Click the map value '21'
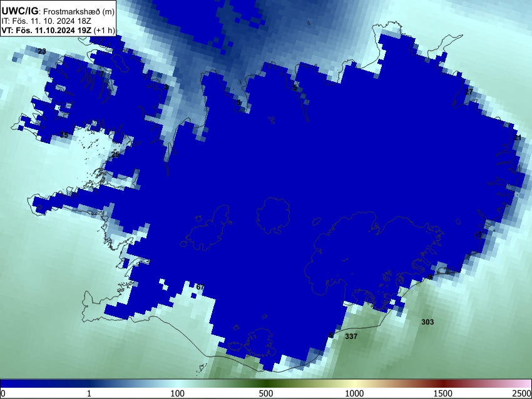 (x=518, y=138)
